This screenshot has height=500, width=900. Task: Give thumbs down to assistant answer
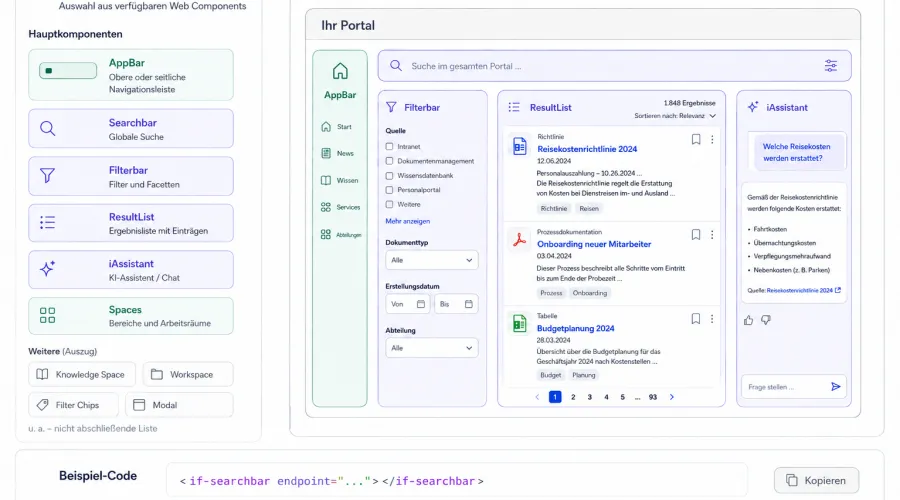pyautogui.click(x=766, y=320)
